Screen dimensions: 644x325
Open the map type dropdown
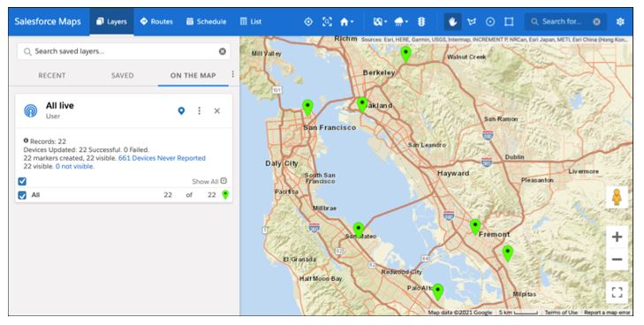coord(380,22)
